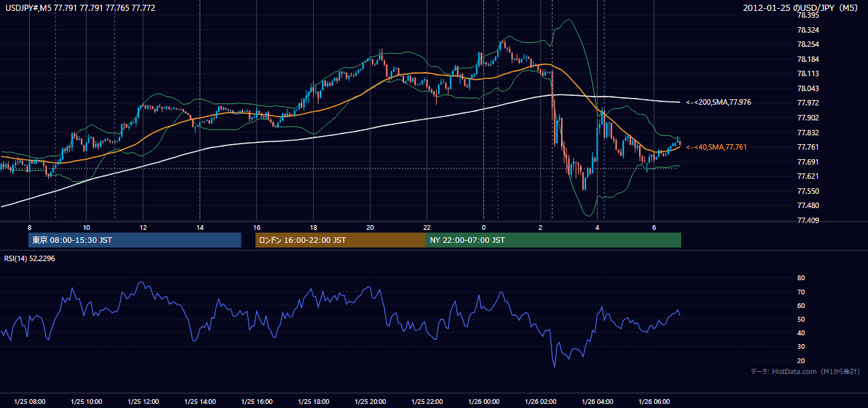Click RSI scale value 20

[801, 360]
